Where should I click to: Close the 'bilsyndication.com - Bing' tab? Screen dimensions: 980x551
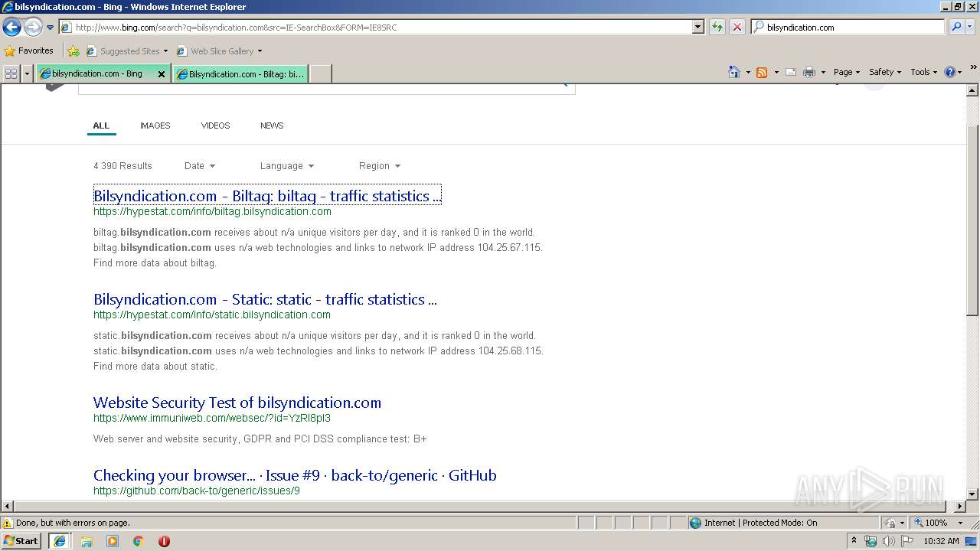pos(162,74)
